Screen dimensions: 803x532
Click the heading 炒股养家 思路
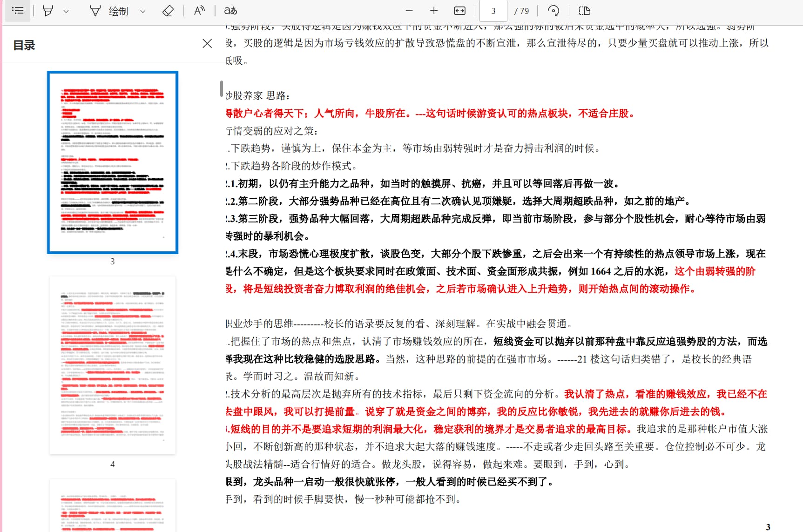pyautogui.click(x=258, y=96)
